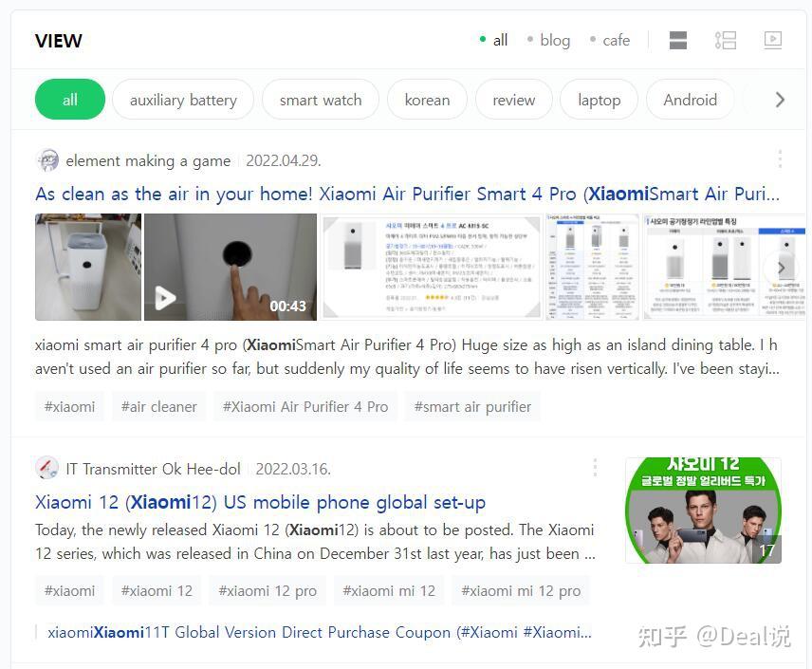Click '#xiaomi' tag under Xiaomi 12 post

(x=70, y=591)
